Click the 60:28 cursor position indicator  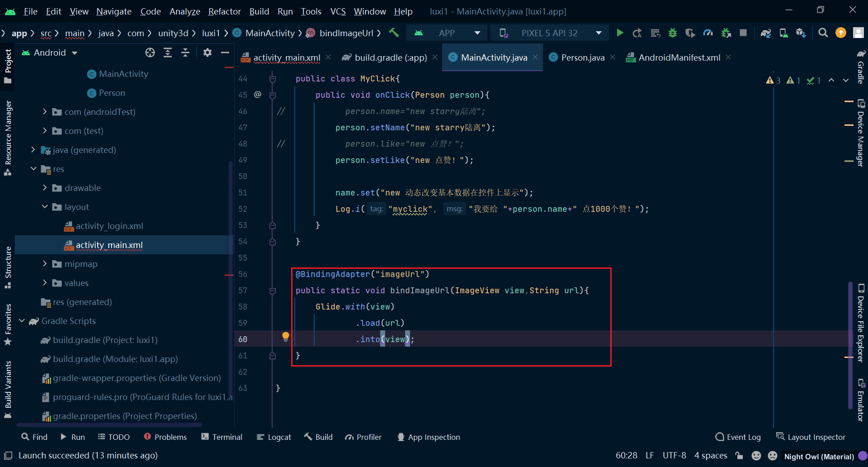tap(626, 456)
